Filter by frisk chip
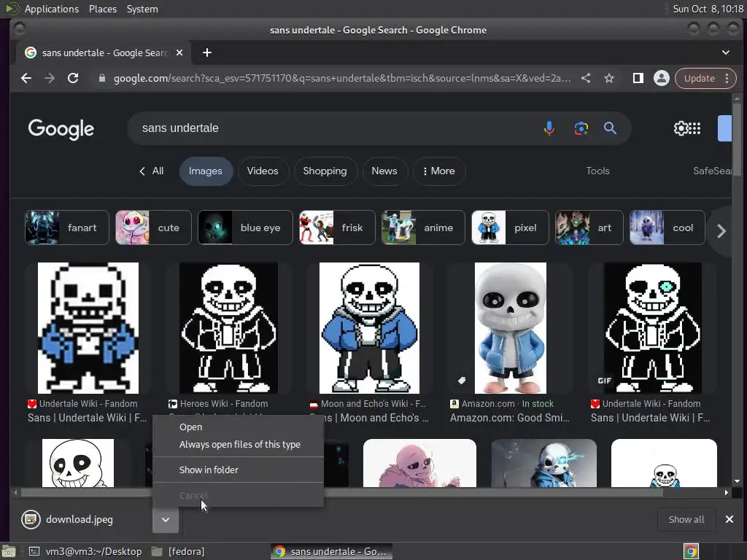The height and width of the screenshot is (560, 747). pos(337,227)
